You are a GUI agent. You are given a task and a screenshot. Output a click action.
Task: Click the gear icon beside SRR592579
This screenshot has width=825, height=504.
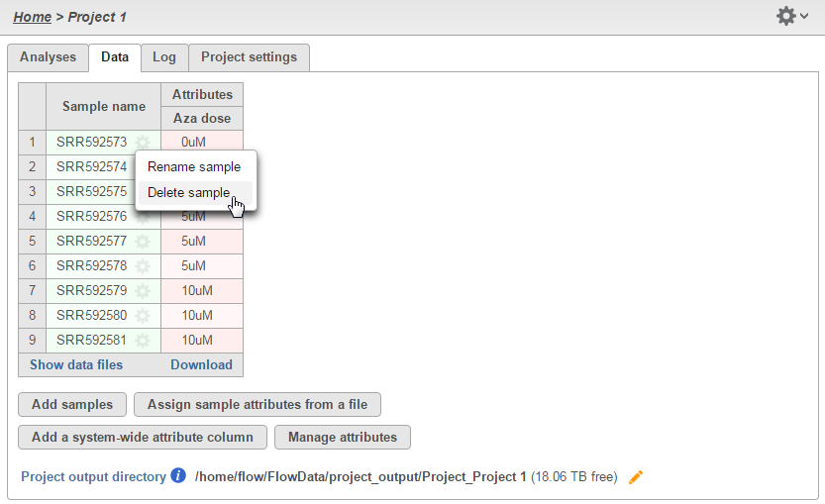143,291
